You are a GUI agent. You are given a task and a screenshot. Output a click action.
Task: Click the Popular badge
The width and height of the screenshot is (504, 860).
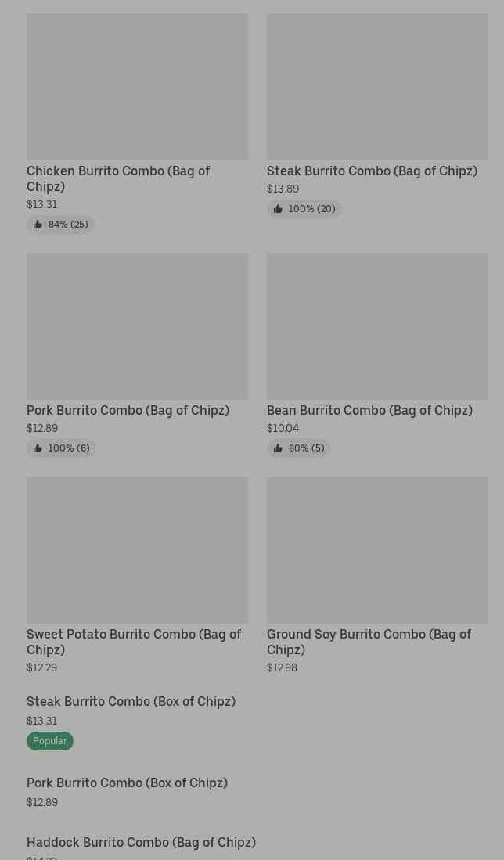[50, 740]
